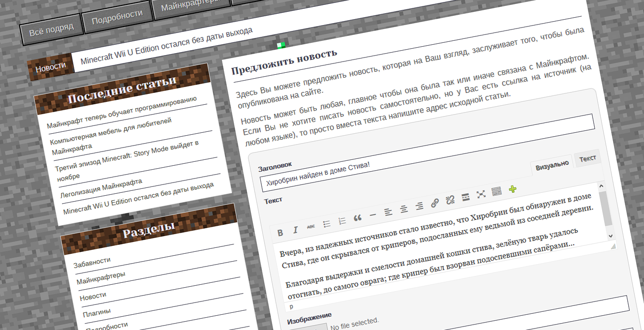The height and width of the screenshot is (330, 644).
Task: Switch to the Текст editor tab
Action: click(x=587, y=158)
